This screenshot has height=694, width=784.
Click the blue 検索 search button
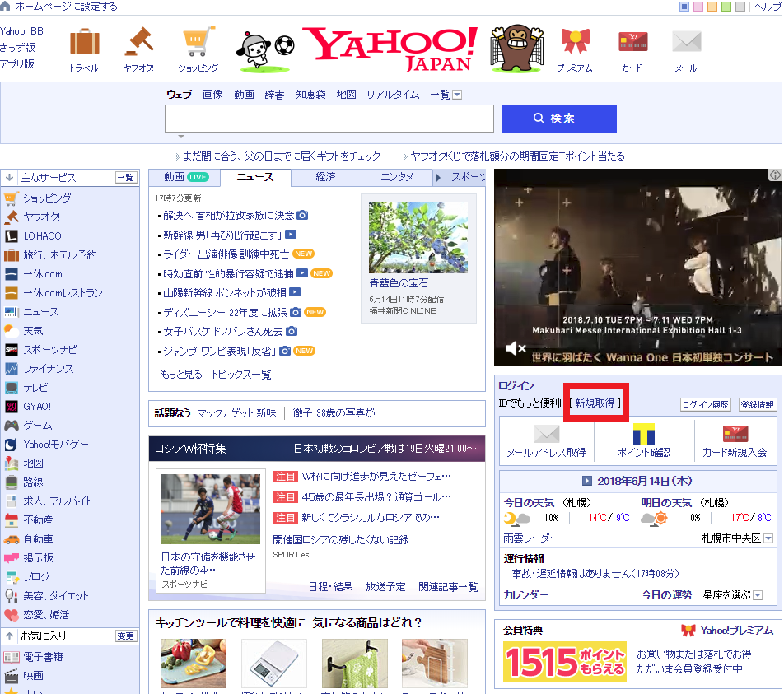coord(559,119)
